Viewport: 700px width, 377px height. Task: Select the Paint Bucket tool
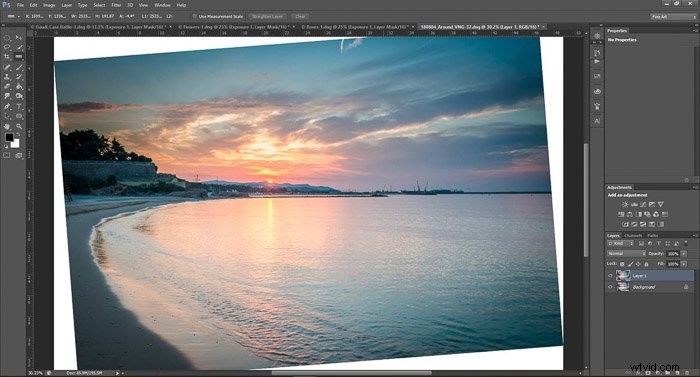point(19,86)
